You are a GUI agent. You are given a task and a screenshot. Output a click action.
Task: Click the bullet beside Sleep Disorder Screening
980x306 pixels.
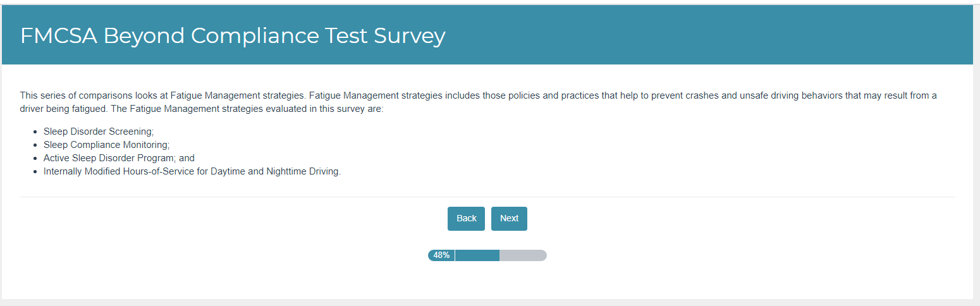pos(35,132)
